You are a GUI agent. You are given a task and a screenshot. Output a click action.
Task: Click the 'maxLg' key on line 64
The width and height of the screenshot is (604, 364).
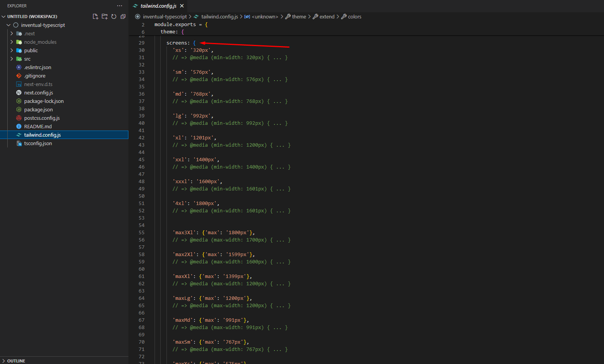(x=183, y=298)
